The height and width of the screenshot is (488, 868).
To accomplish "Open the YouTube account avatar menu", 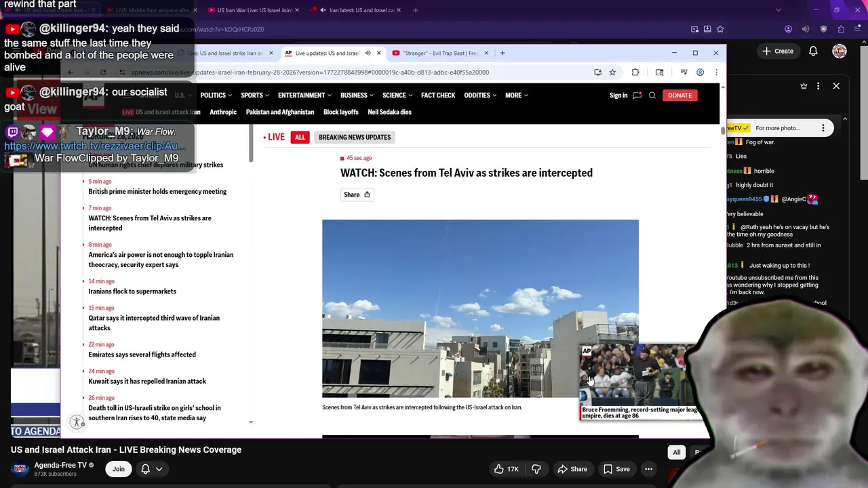I will coord(840,51).
